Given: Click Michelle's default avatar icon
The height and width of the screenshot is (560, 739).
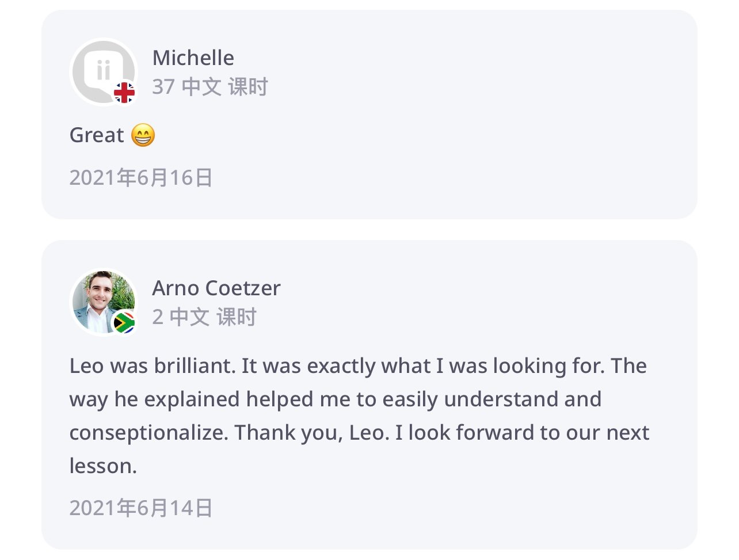Looking at the screenshot, I should [102, 71].
